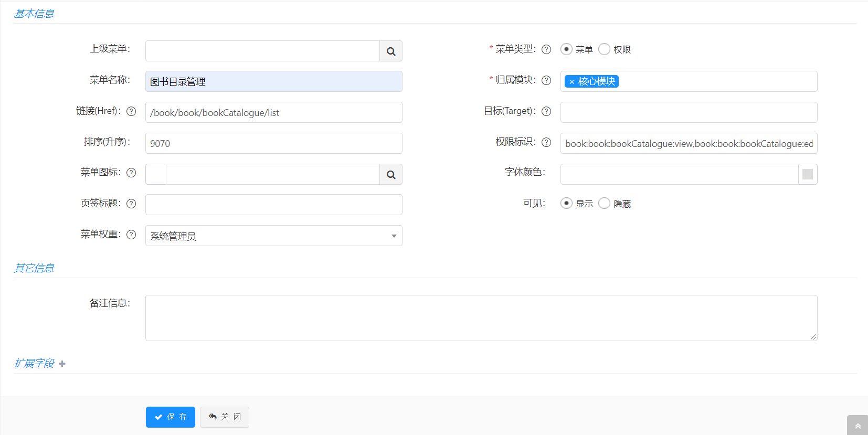Click the 关闭 button
This screenshot has height=435, width=868.
click(x=225, y=417)
